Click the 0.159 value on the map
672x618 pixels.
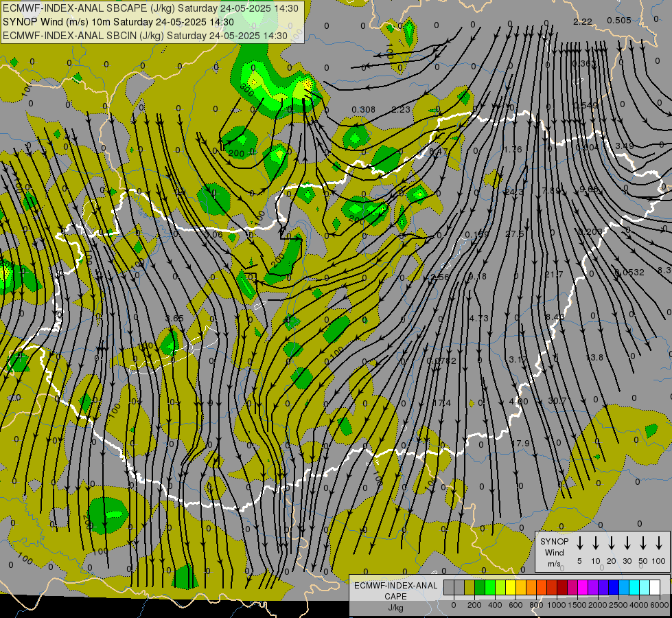point(477,235)
